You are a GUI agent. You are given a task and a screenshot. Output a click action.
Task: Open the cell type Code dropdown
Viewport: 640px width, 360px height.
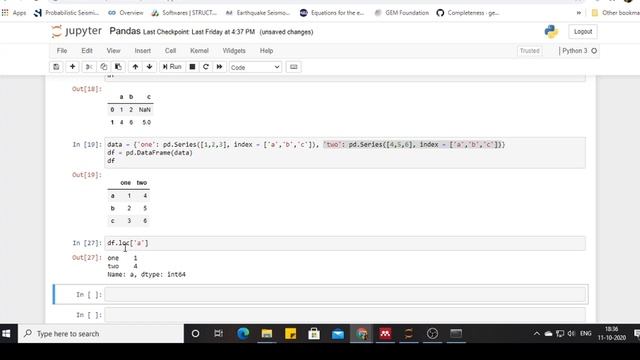[x=255, y=67]
